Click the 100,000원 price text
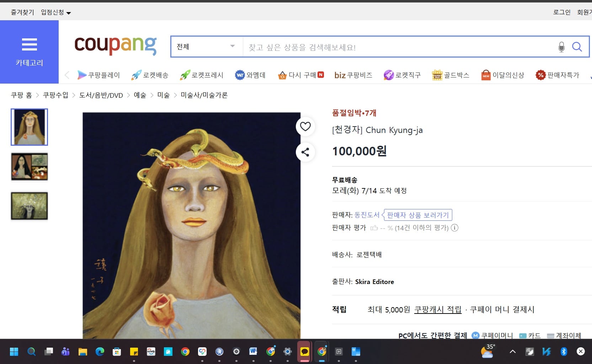Viewport: 592px width, 364px height. (359, 151)
